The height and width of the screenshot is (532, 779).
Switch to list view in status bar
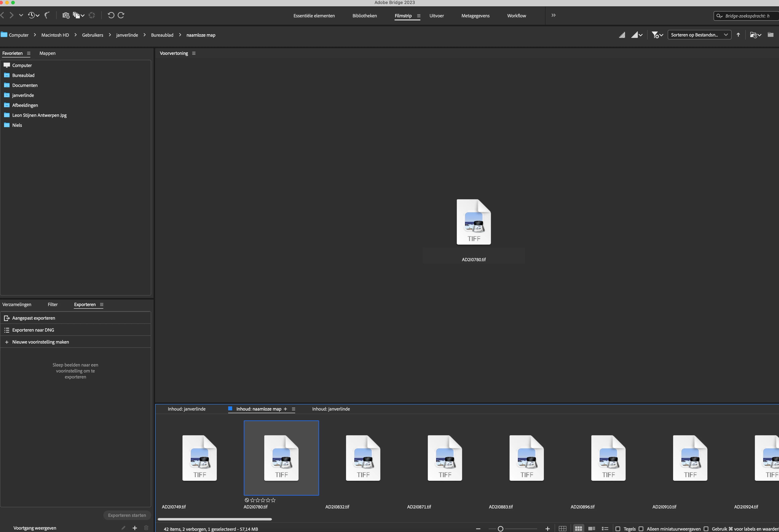(605, 529)
